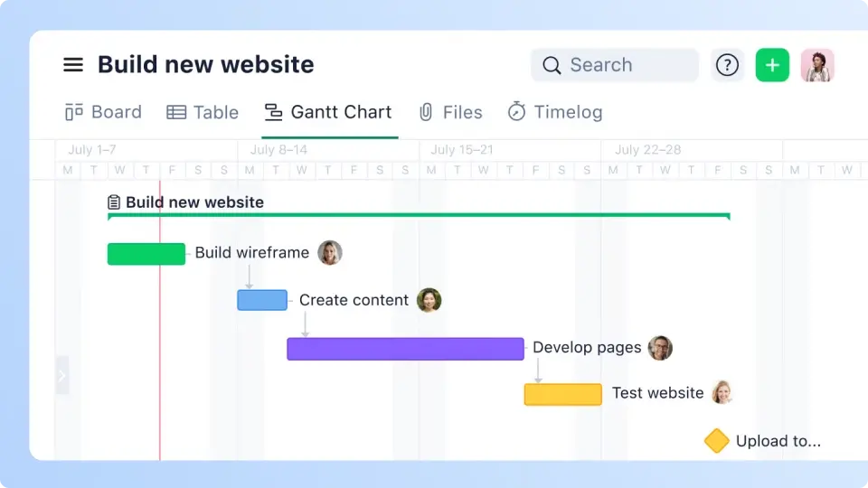
Task: Click the Develop pages assignee avatar
Action: coord(660,348)
